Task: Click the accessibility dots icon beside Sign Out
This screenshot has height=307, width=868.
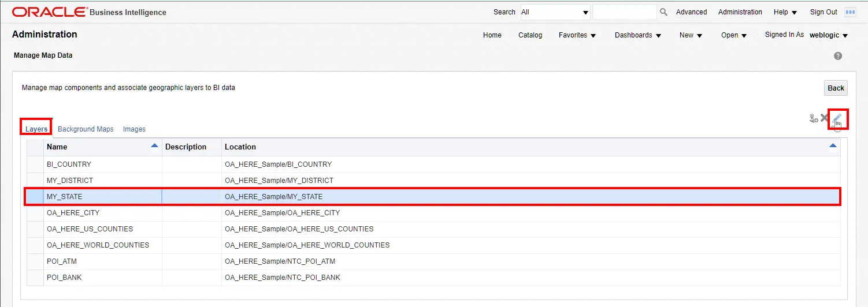Action: pos(850,12)
